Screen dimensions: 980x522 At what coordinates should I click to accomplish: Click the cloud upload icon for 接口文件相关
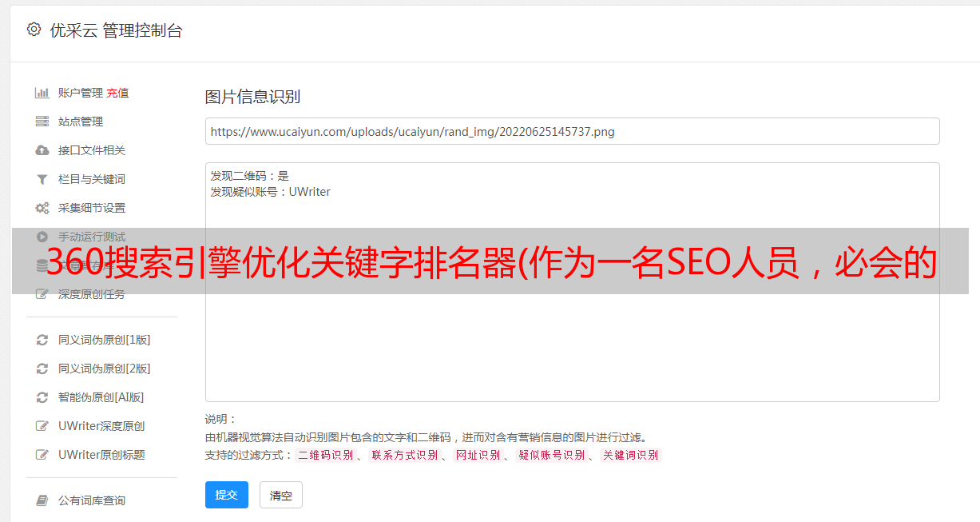coord(42,150)
